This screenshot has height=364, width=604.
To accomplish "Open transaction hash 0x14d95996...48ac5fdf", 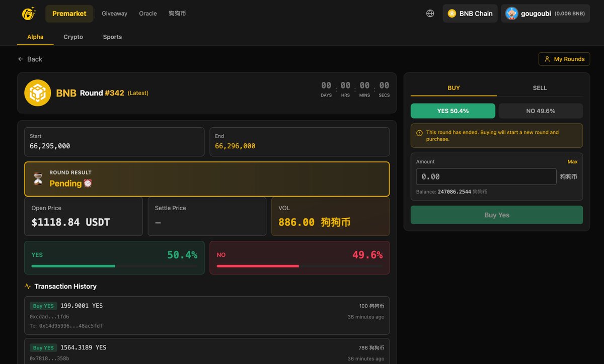I will click(x=71, y=326).
